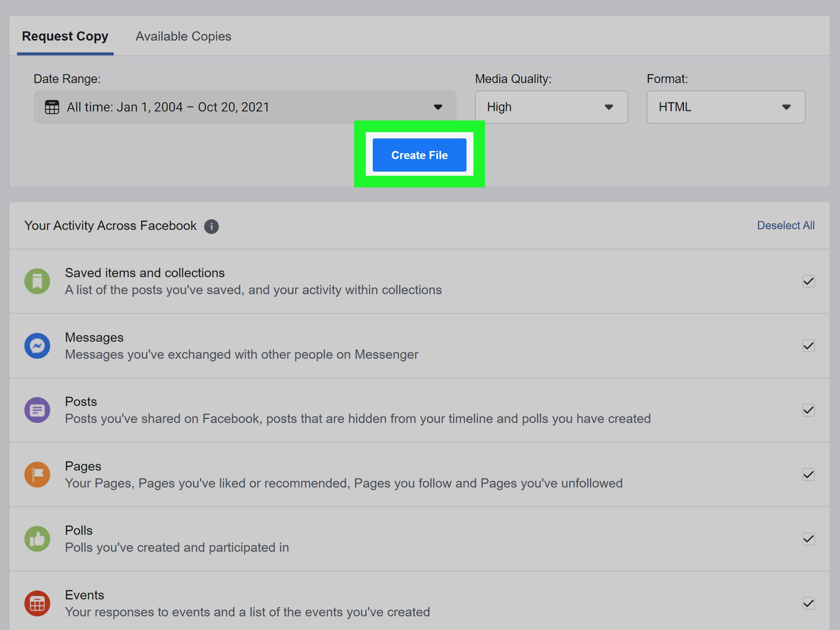Click the Saved items and collections icon

pos(37,279)
